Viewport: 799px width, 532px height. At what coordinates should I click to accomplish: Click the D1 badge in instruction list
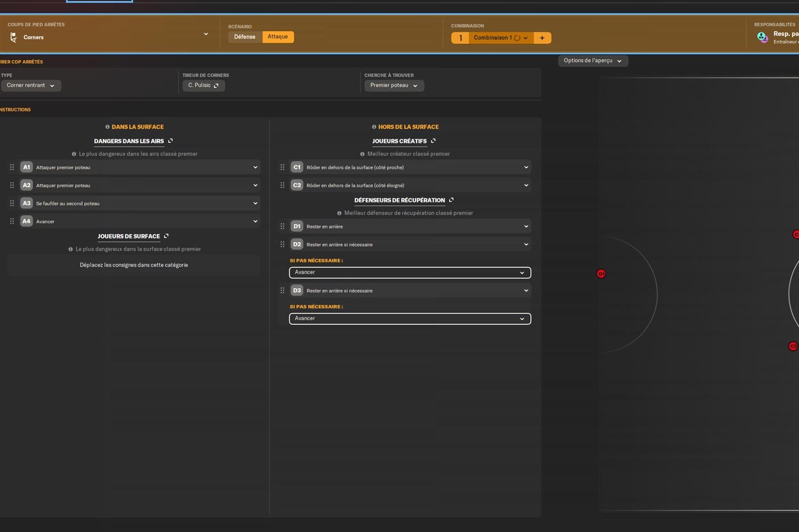click(297, 227)
